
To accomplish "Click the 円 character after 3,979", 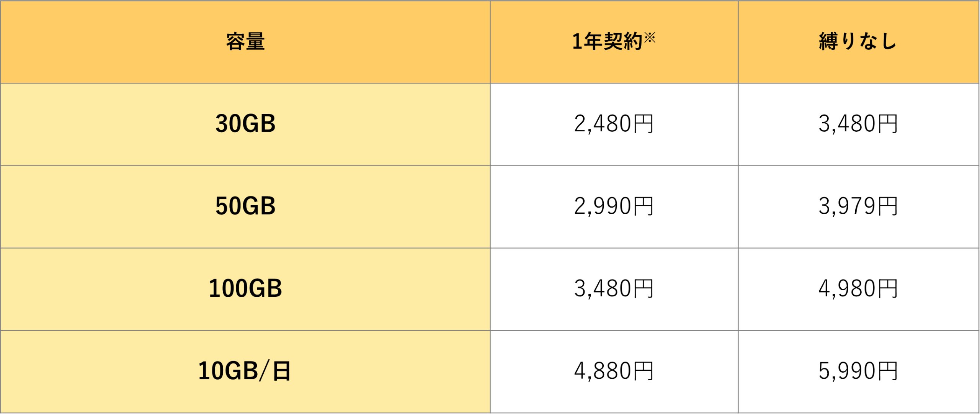I will pos(888,206).
